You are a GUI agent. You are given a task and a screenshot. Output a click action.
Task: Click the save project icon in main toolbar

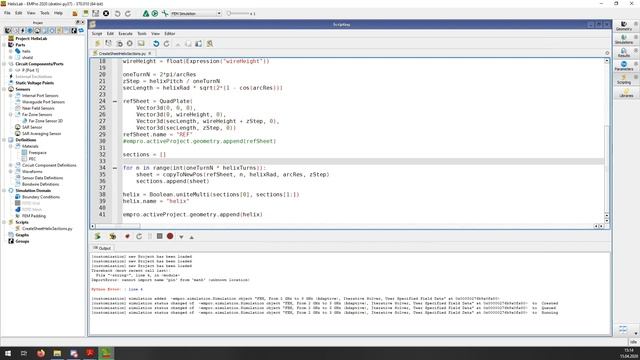(x=96, y=13)
